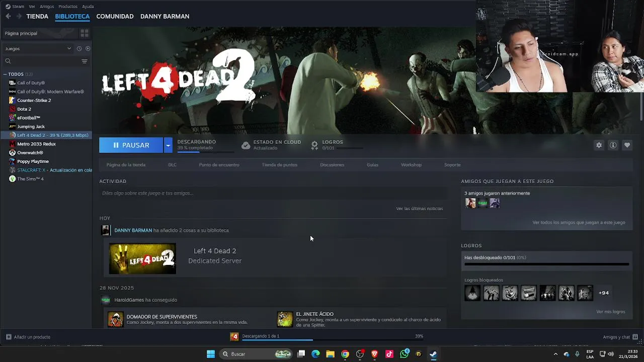Image resolution: width=644 pixels, height=362 pixels.
Task: Go to the COMUNIDAD tab
Action: [x=115, y=16]
